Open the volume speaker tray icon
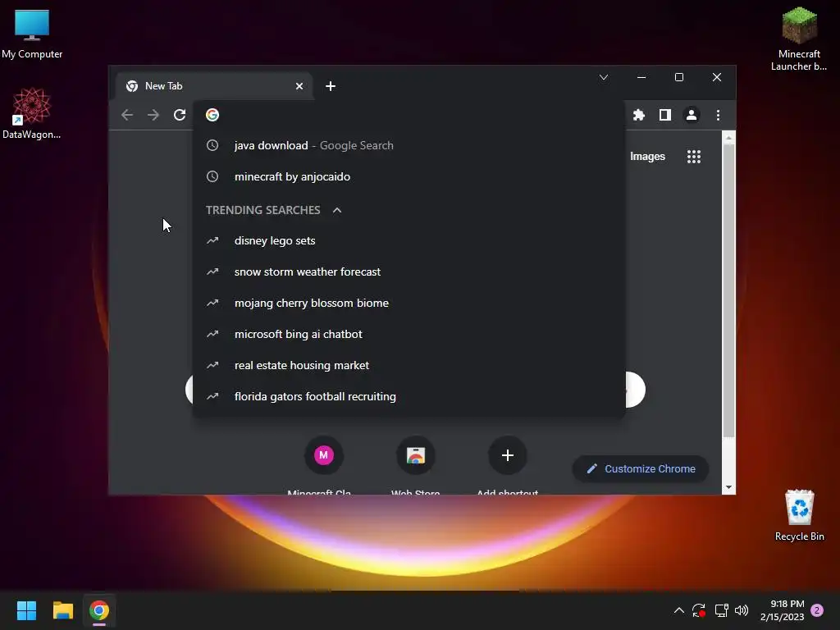 click(742, 610)
